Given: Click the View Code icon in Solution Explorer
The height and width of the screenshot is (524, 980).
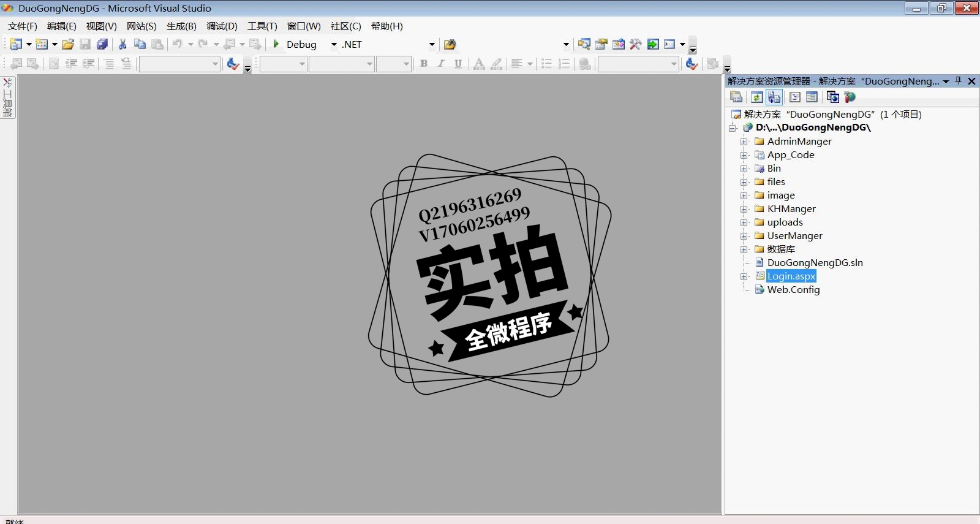Looking at the screenshot, I should point(795,97).
